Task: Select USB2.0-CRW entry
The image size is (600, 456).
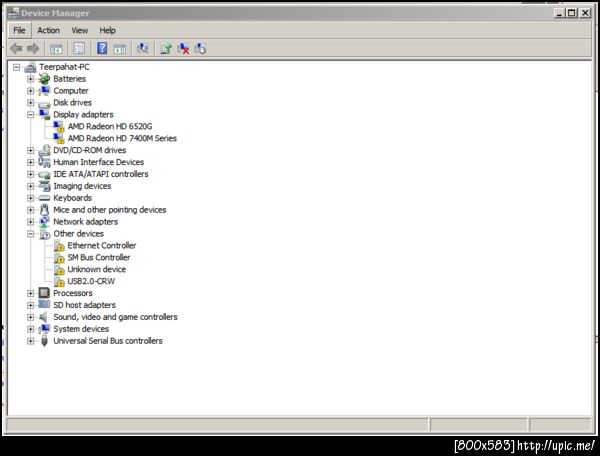Action: (x=91, y=281)
